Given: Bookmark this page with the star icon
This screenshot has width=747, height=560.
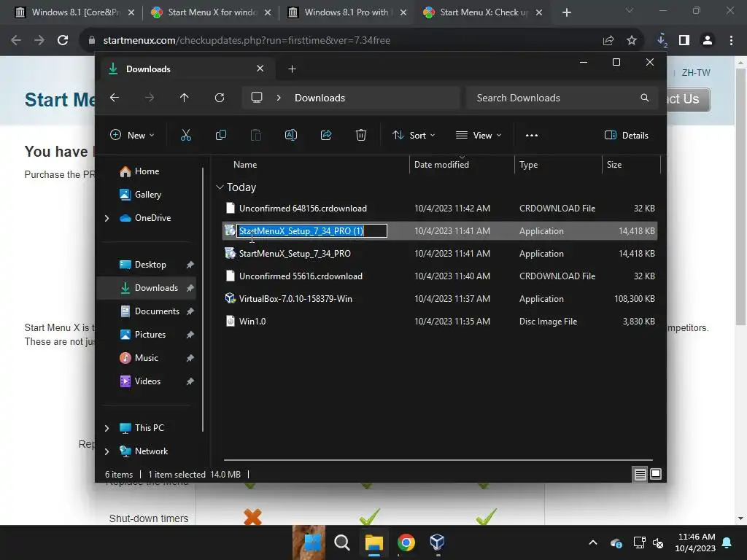Looking at the screenshot, I should coord(632,40).
